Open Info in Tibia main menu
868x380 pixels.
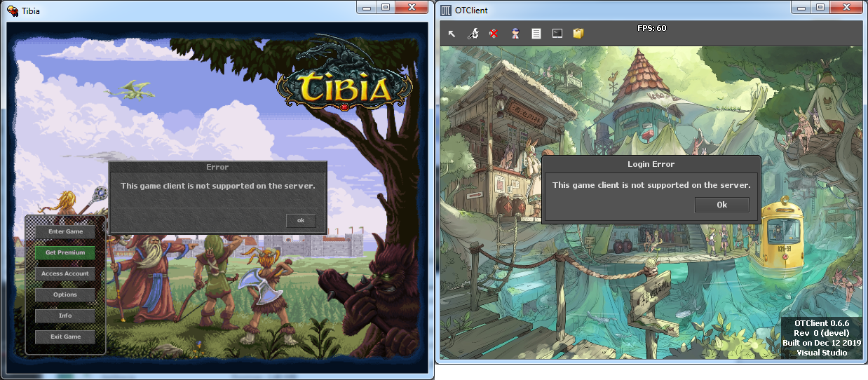click(65, 315)
